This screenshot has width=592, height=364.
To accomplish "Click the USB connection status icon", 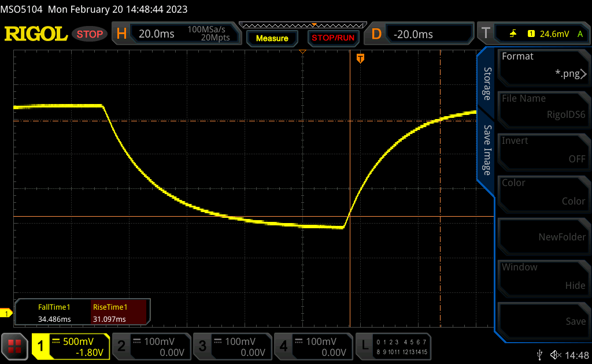I will click(x=539, y=354).
